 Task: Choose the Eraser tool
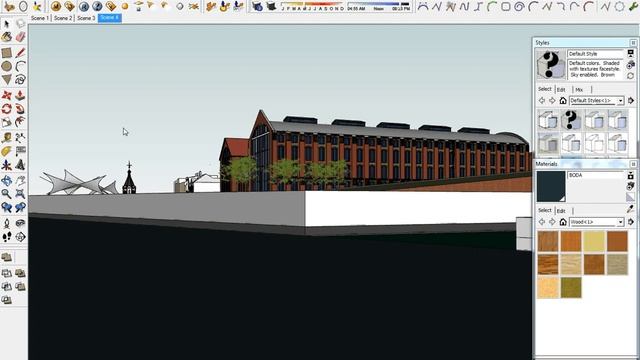(x=20, y=38)
